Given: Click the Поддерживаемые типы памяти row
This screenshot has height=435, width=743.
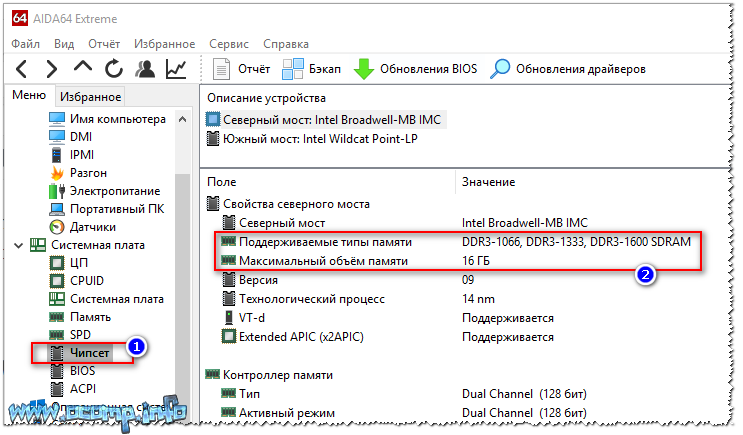Looking at the screenshot, I should click(455, 242).
